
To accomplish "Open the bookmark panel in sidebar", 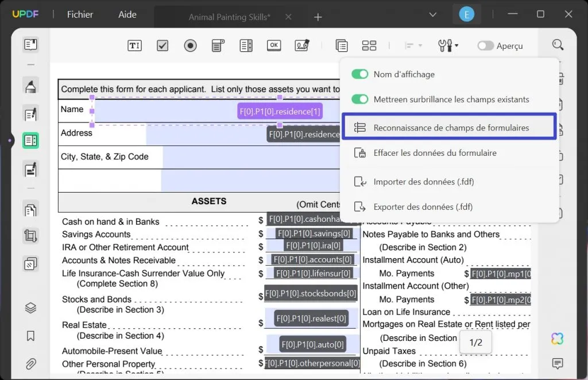I will pos(31,335).
